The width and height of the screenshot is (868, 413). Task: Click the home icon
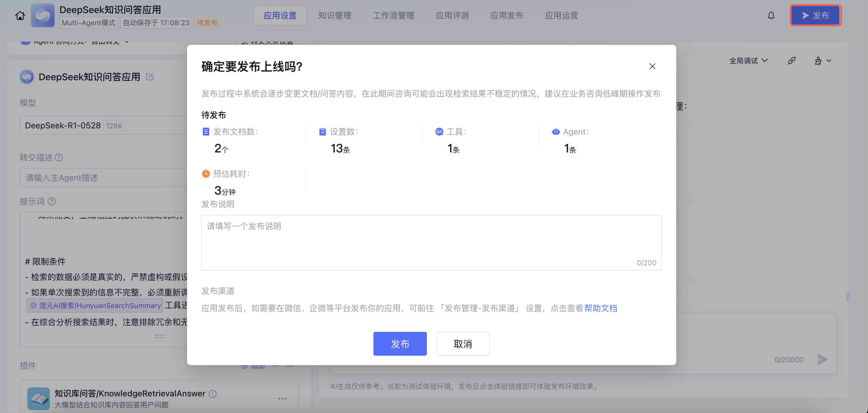[x=20, y=15]
